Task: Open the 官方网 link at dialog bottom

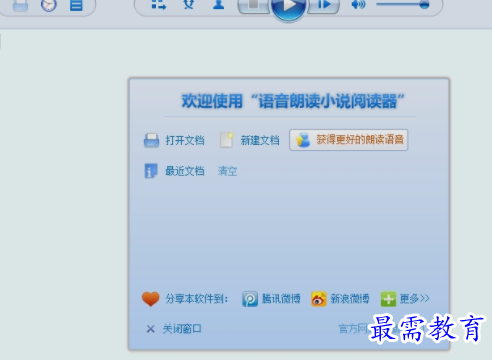Action: click(x=353, y=329)
